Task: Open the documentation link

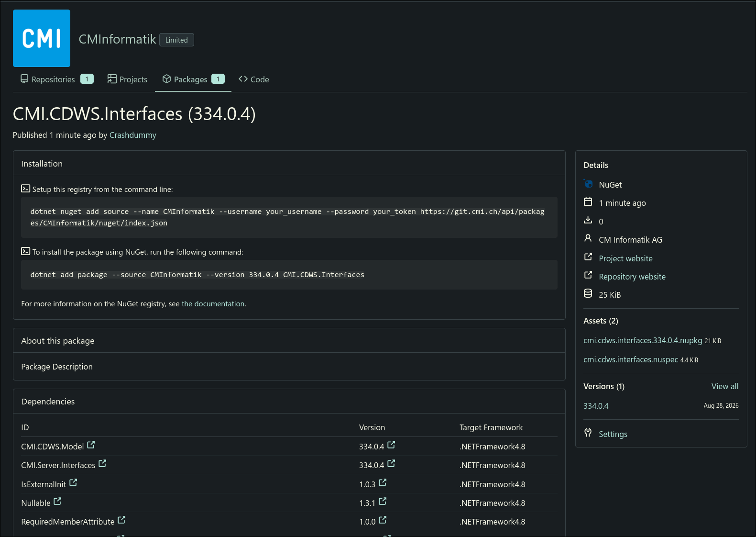Action: 213,304
